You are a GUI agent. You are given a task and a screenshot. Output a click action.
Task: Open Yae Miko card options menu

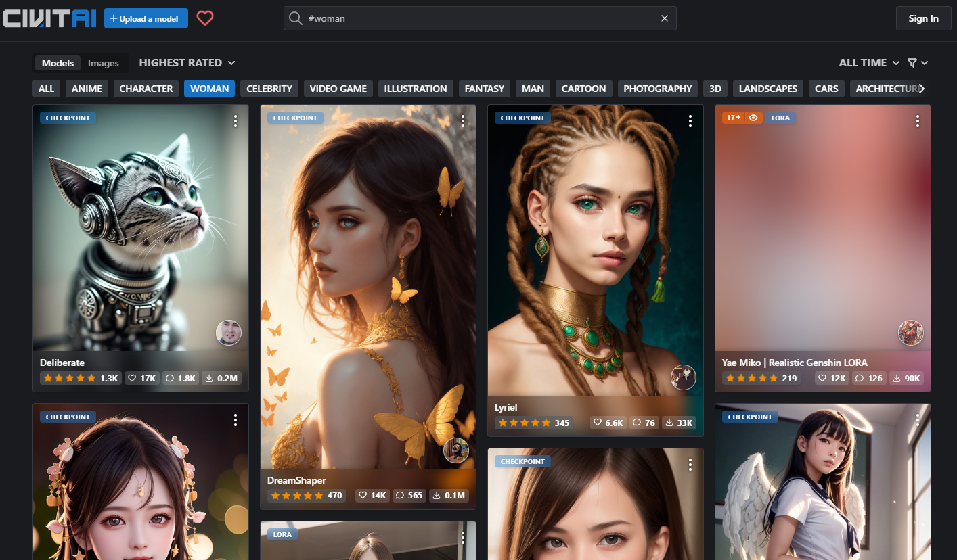[x=918, y=121]
